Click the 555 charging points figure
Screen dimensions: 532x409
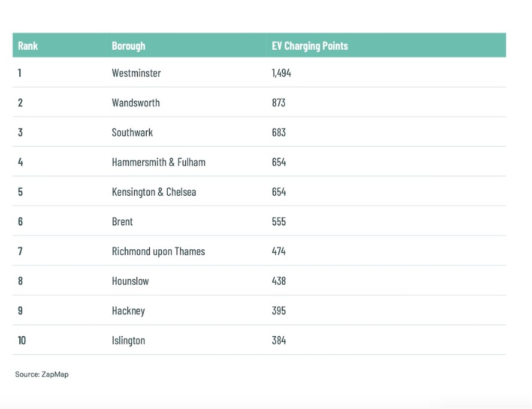pyautogui.click(x=278, y=222)
